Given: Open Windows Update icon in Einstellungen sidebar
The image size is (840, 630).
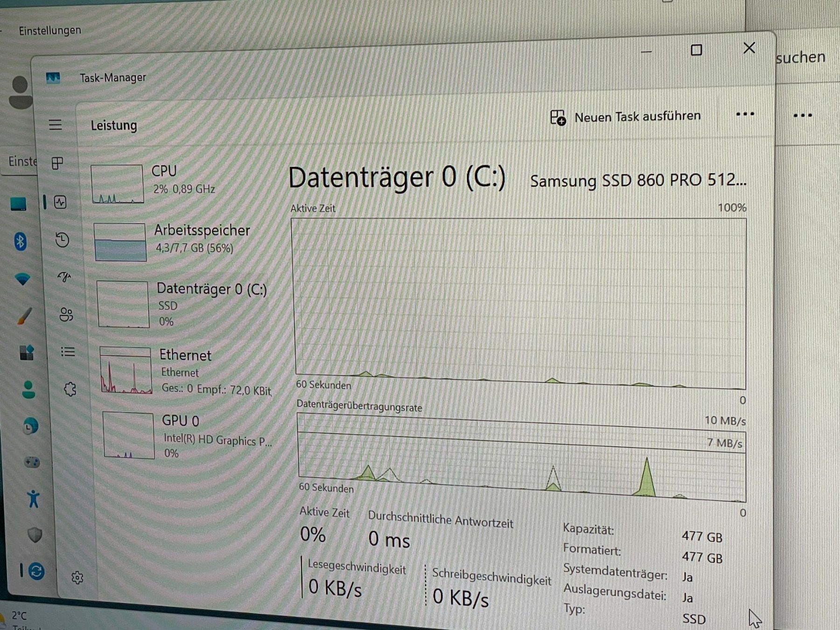Looking at the screenshot, I should pos(36,571).
